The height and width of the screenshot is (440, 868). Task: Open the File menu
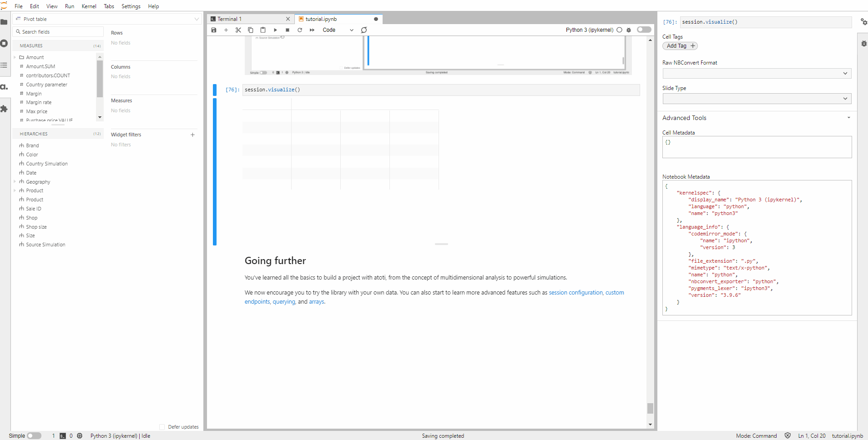(x=19, y=6)
